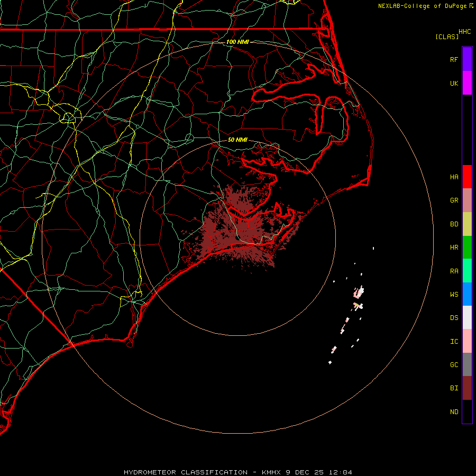
Task: Click the ND legend label
Action: (454, 412)
